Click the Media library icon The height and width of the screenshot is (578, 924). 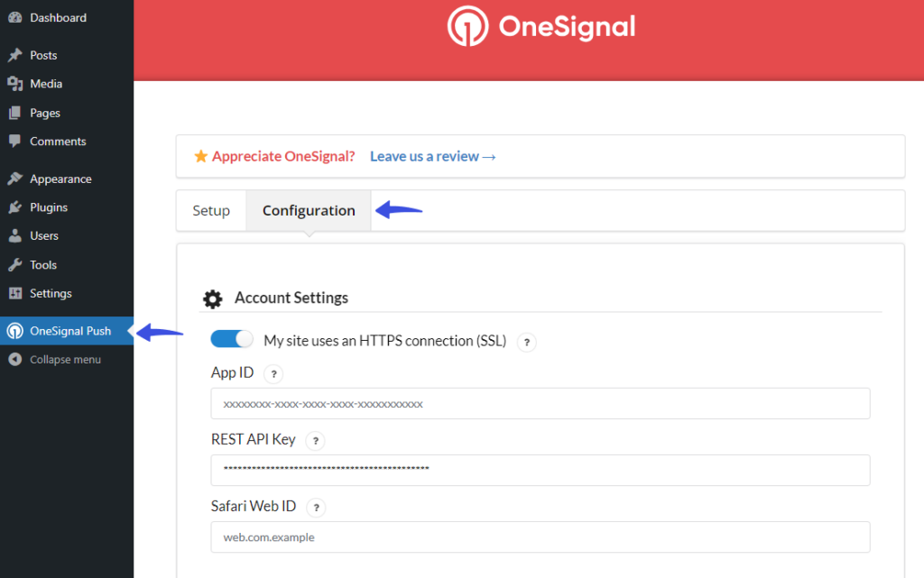pos(15,84)
